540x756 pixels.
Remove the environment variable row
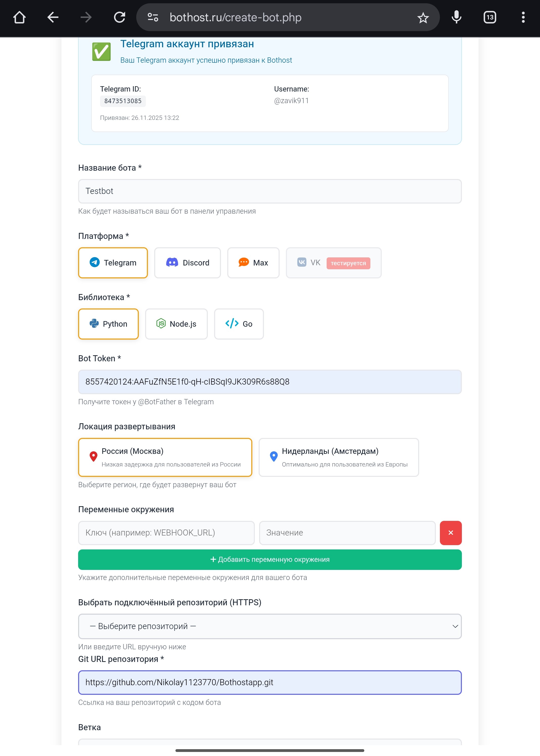pyautogui.click(x=451, y=532)
